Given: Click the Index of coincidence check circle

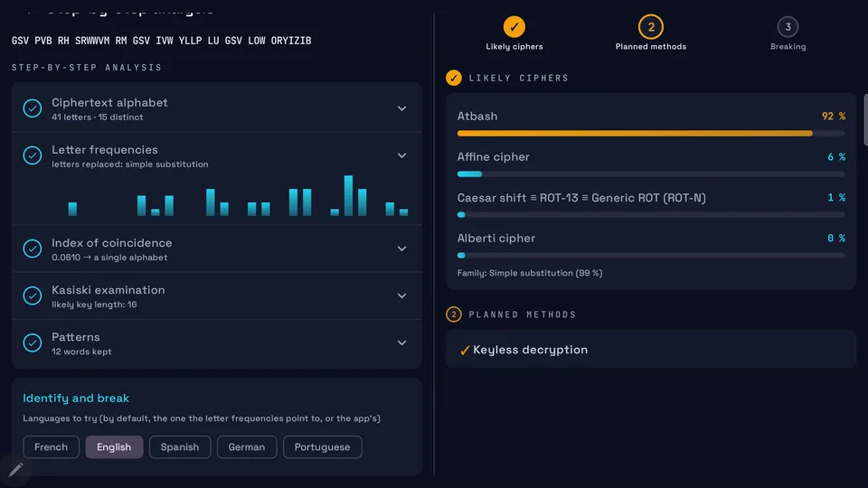Looking at the screenshot, I should (x=33, y=249).
